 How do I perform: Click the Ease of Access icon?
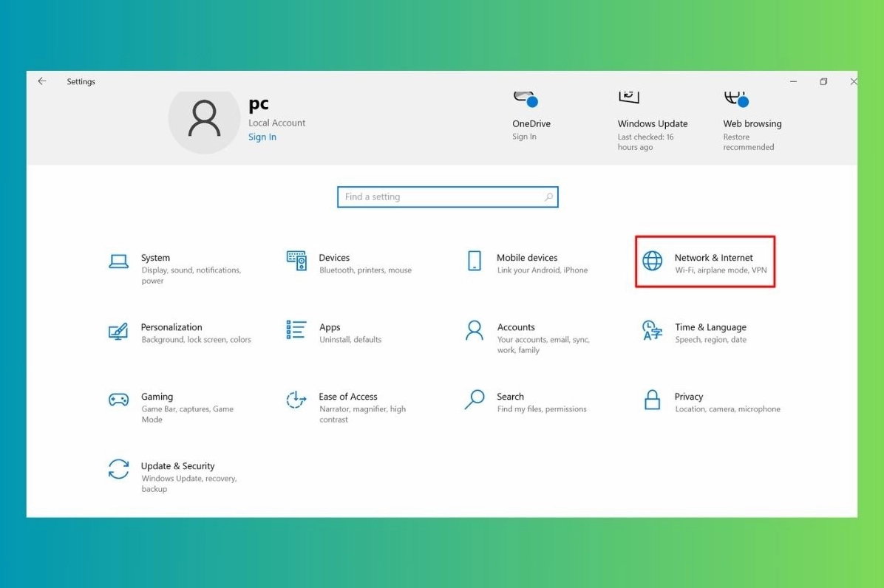(296, 400)
